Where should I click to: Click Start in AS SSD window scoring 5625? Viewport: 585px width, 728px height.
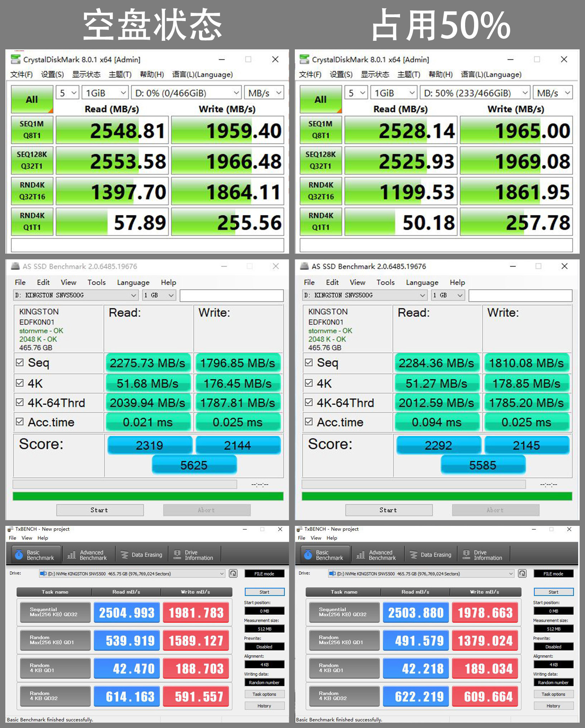tap(100, 510)
